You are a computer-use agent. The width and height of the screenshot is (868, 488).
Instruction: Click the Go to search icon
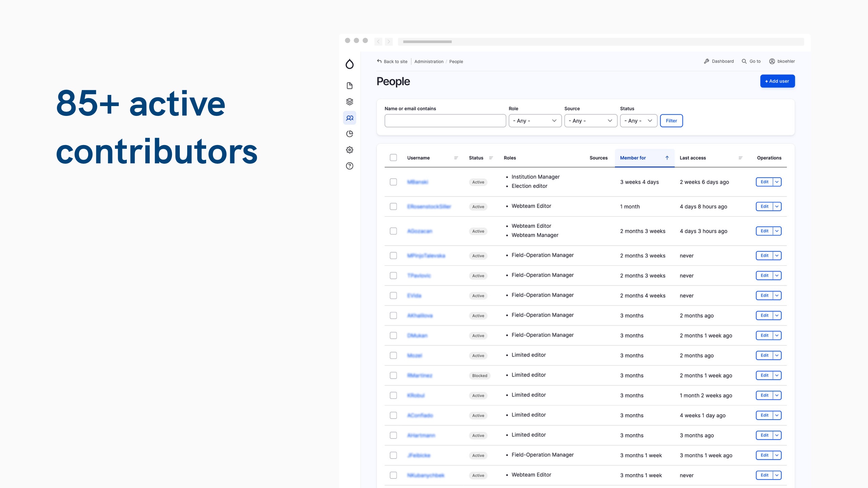(x=744, y=61)
